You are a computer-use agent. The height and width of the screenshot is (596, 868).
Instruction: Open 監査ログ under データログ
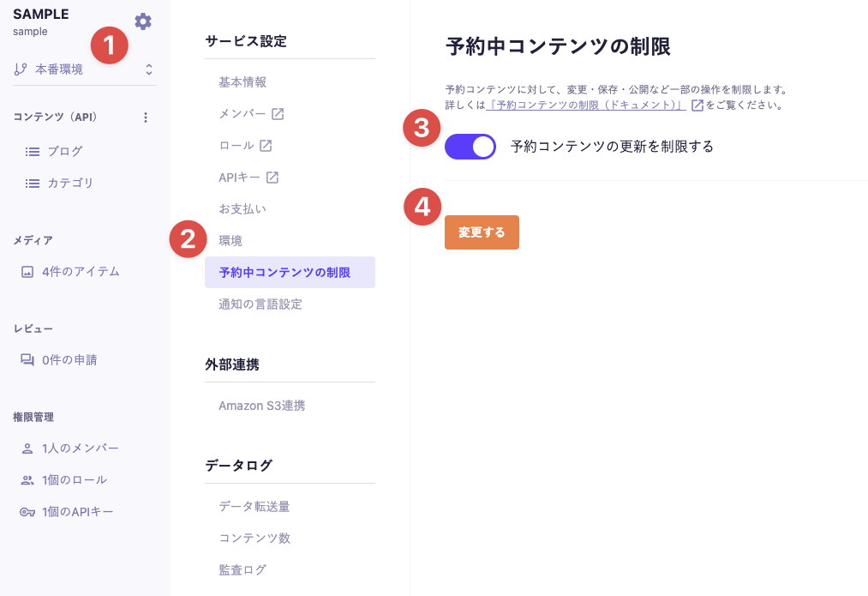242,569
